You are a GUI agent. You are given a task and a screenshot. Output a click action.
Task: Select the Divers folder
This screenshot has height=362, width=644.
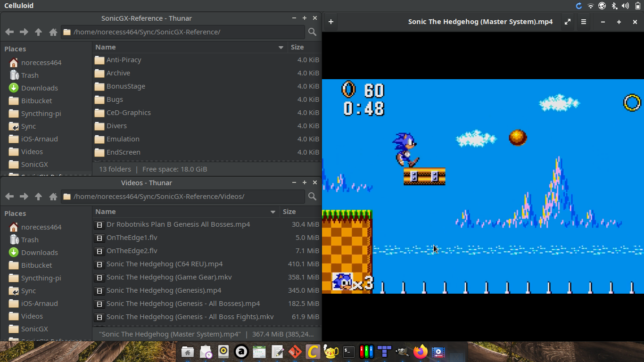coord(206,126)
